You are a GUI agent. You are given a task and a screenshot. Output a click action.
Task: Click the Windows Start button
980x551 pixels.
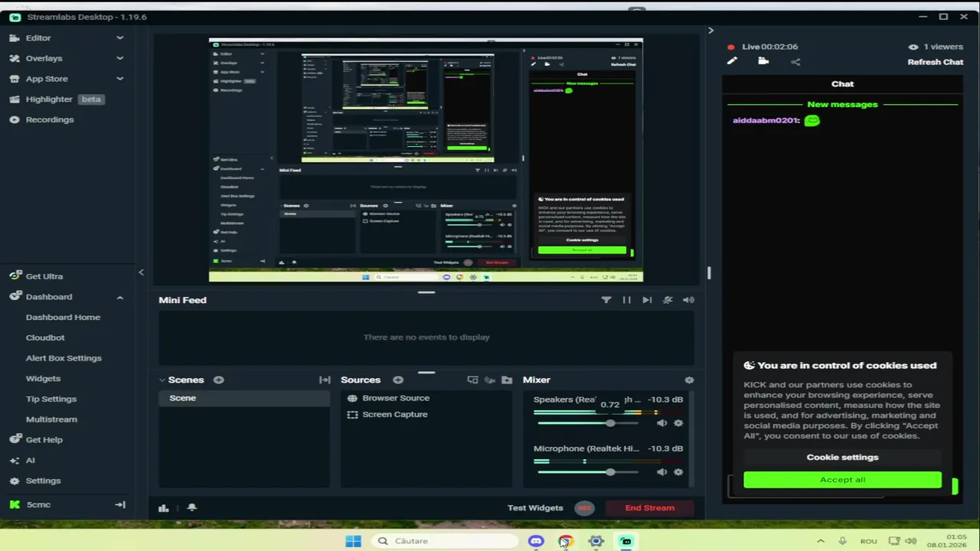pos(353,541)
